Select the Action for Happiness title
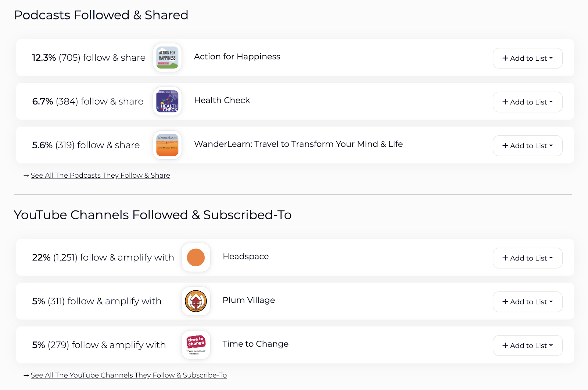Image resolution: width=588 pixels, height=390 pixels. click(x=237, y=57)
